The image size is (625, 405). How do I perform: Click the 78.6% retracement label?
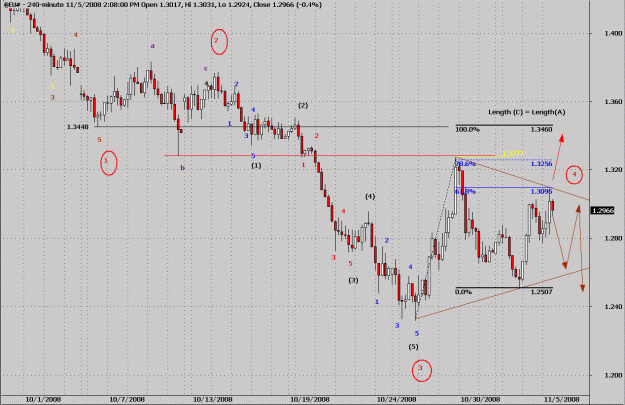click(466, 164)
